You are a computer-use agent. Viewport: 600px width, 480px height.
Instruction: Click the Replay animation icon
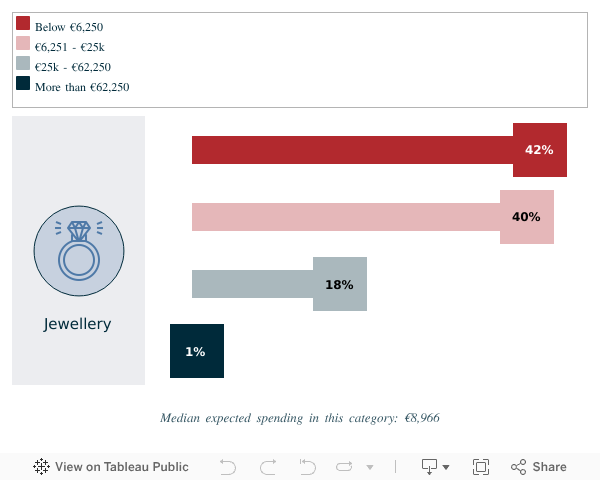(345, 467)
